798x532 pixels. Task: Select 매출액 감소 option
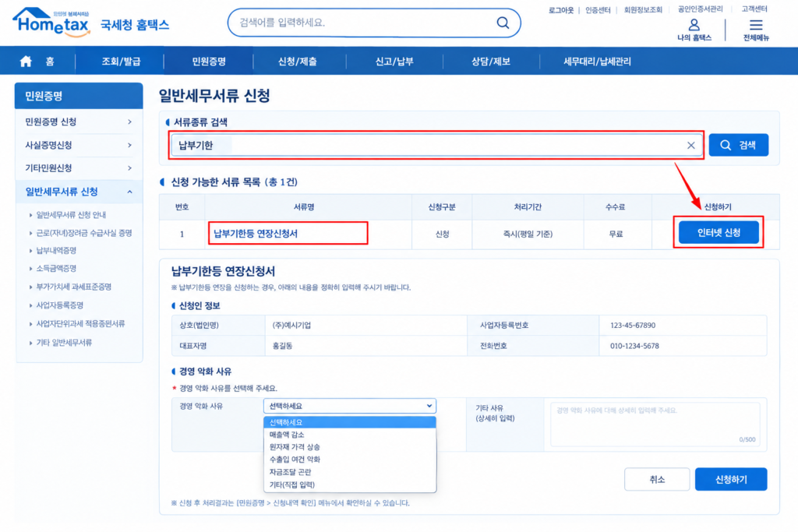point(350,435)
